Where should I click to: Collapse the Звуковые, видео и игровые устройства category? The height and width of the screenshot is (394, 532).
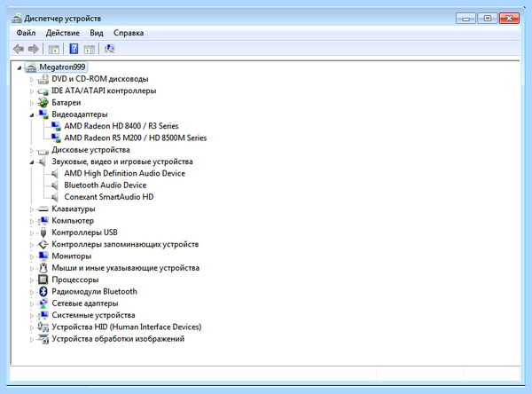pyautogui.click(x=32, y=162)
